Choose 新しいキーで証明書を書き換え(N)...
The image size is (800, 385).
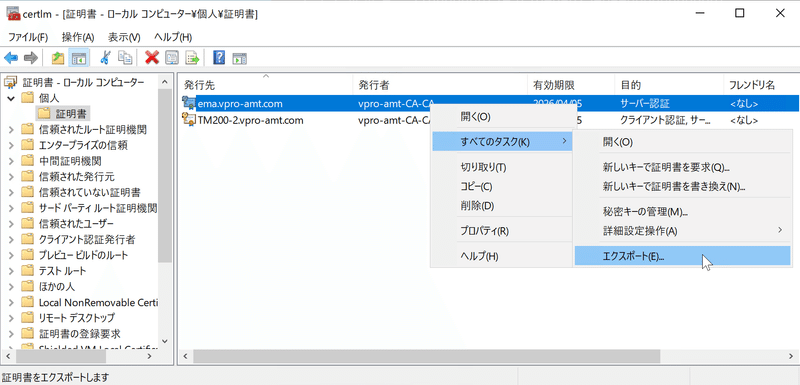pos(682,186)
